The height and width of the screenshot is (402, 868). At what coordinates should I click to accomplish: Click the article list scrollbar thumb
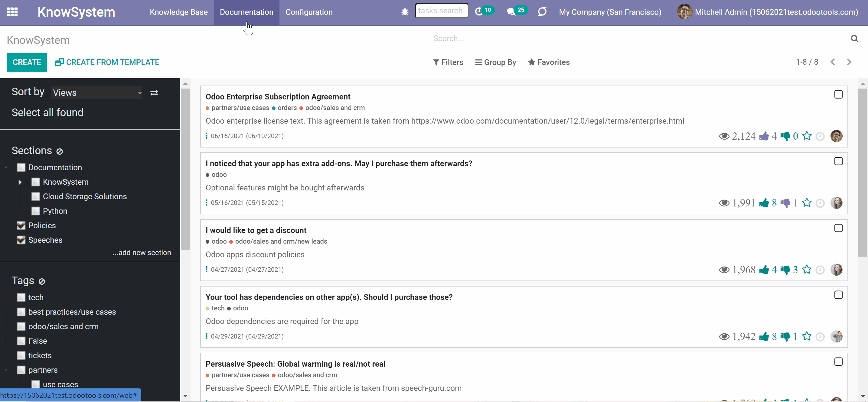(x=862, y=172)
